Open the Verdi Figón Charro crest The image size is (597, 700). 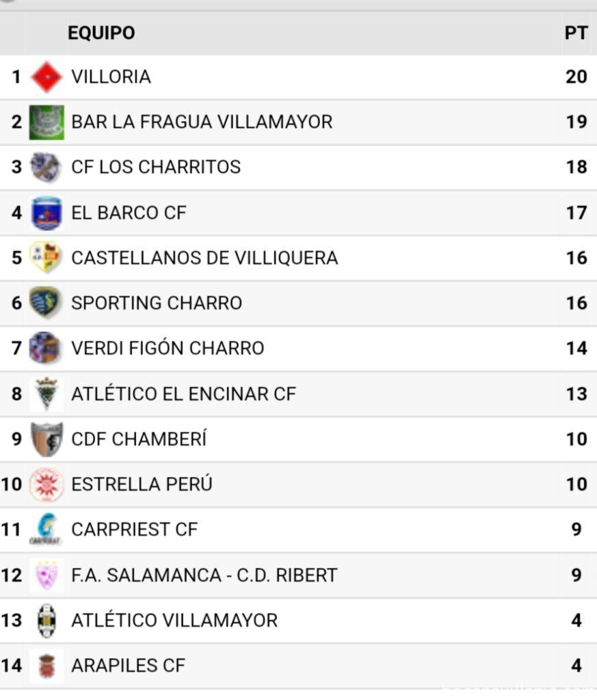[x=47, y=348]
